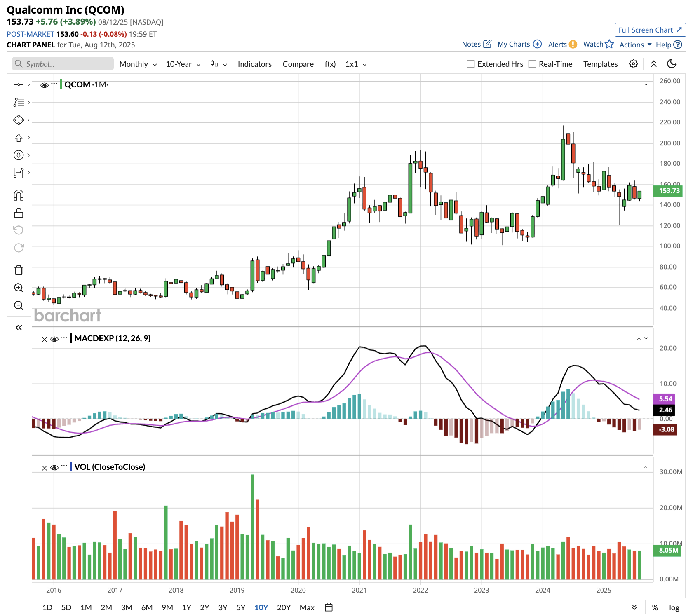700x614 pixels.
Task: Open QCOM series three-dot options
Action: click(x=54, y=84)
